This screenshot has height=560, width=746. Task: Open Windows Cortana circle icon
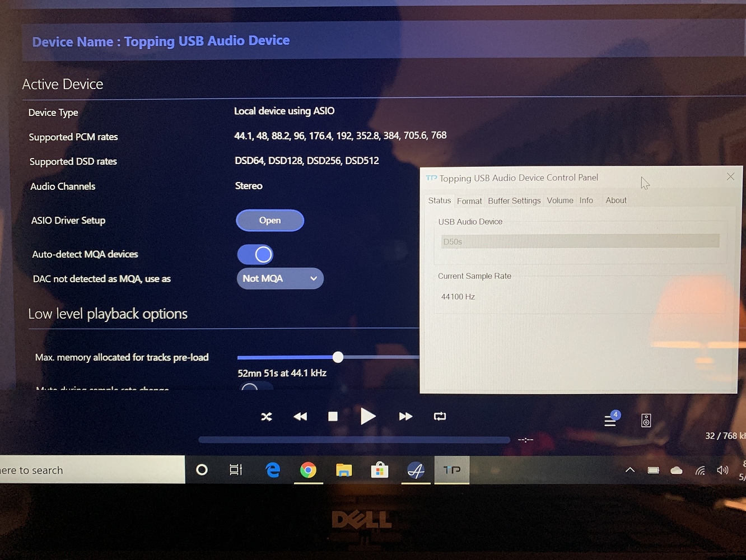[x=202, y=470]
